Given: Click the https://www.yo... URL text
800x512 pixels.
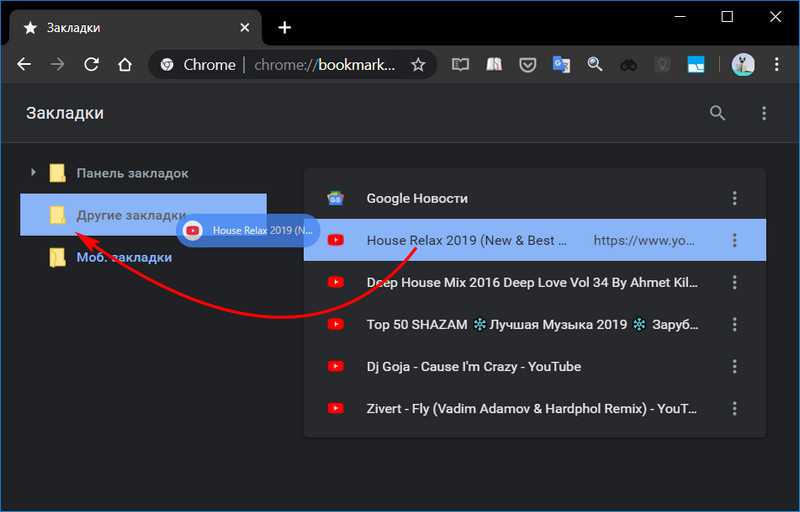Looking at the screenshot, I should pyautogui.click(x=644, y=240).
